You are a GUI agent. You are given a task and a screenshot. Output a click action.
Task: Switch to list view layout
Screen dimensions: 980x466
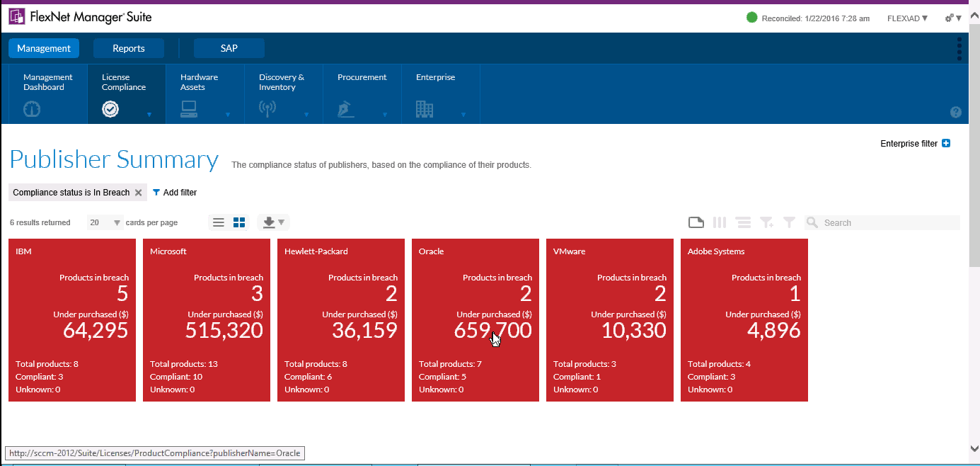219,222
